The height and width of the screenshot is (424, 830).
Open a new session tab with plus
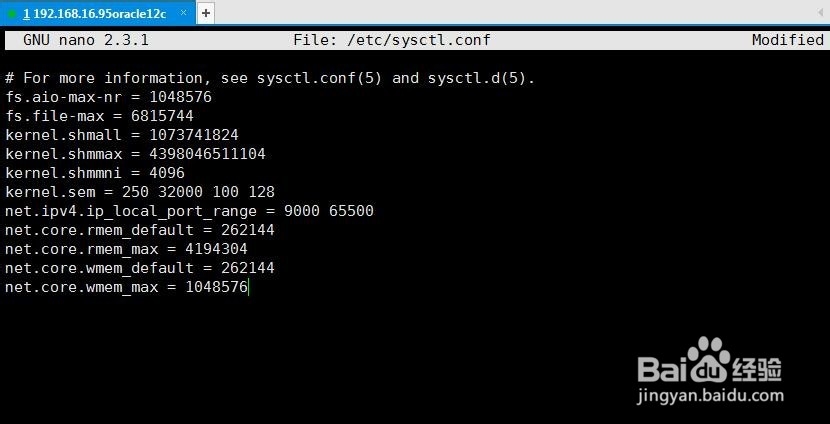click(206, 14)
